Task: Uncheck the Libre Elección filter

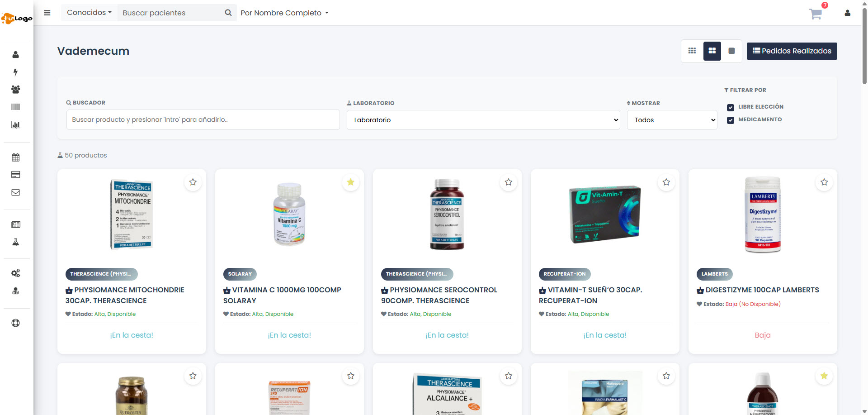Action: pyautogui.click(x=731, y=107)
